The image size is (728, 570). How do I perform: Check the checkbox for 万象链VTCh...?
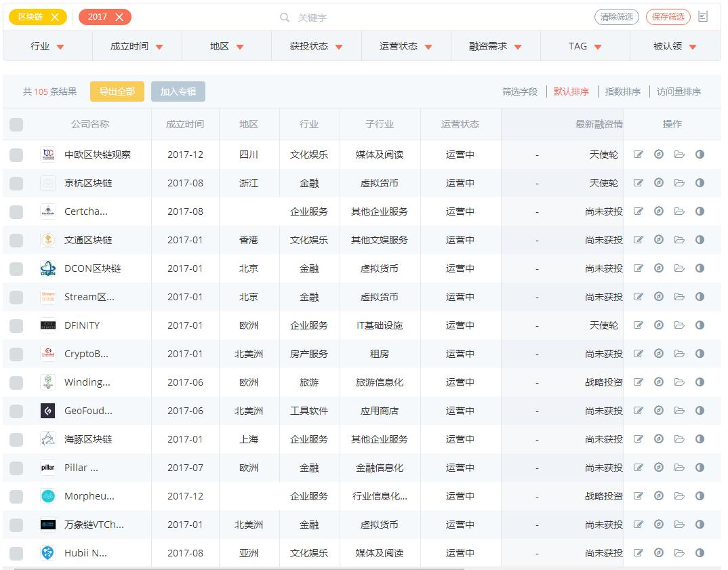tap(16, 524)
